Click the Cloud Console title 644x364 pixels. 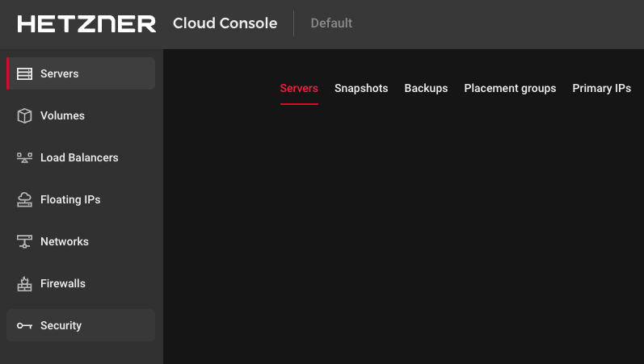pyautogui.click(x=225, y=23)
